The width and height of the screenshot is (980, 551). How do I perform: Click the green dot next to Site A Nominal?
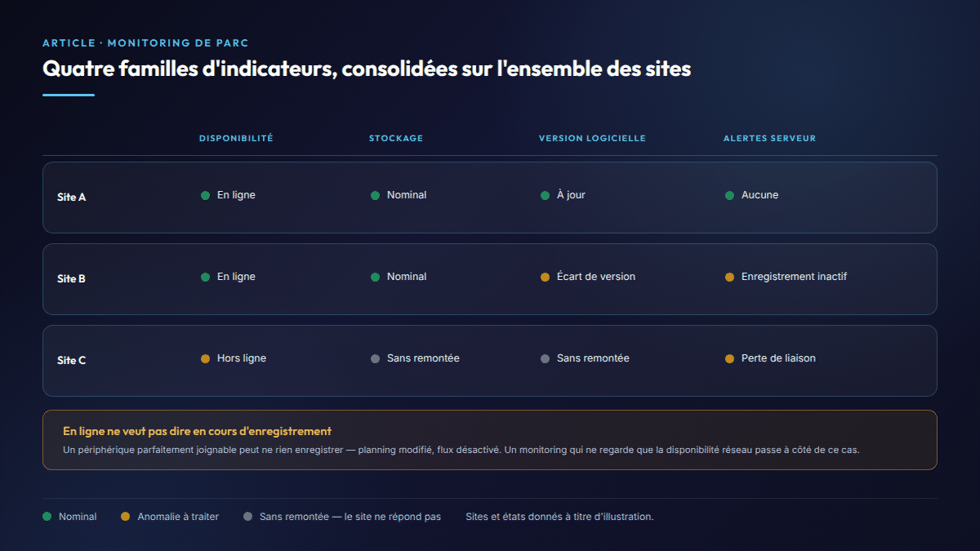376,196
